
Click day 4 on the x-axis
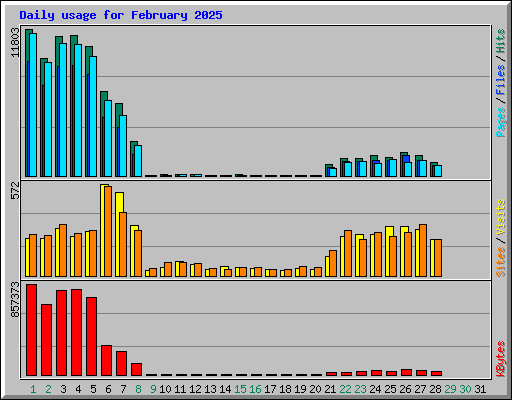point(78,389)
